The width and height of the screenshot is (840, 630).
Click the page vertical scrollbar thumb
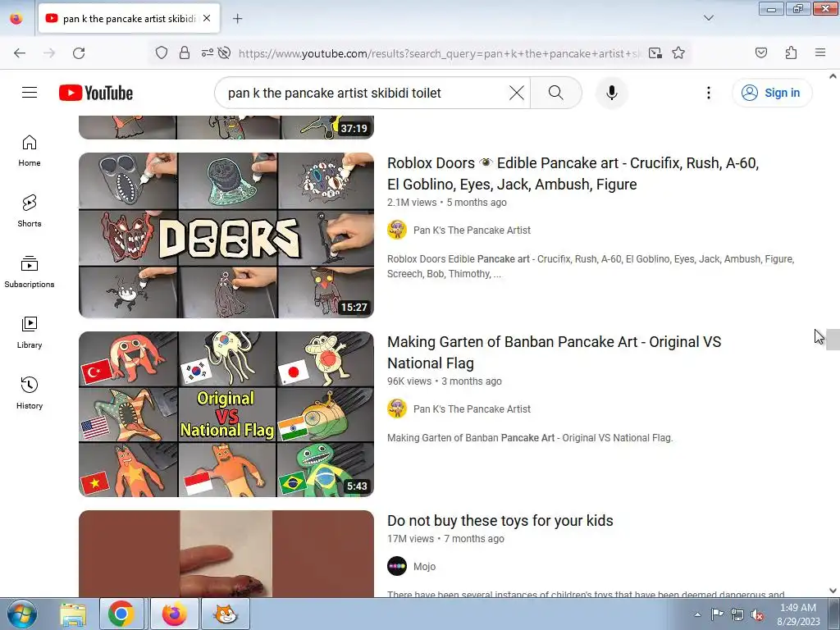click(833, 340)
